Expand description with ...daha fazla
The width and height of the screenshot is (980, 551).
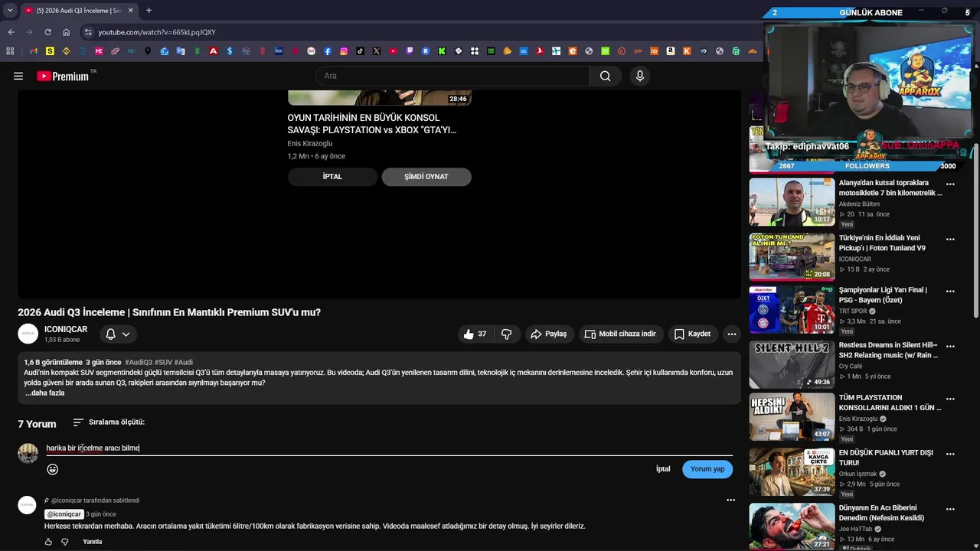click(45, 393)
